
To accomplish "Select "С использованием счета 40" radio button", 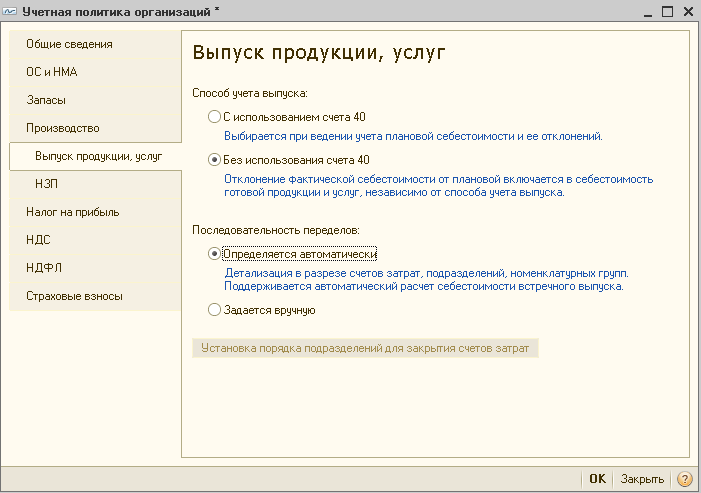I will click(214, 117).
